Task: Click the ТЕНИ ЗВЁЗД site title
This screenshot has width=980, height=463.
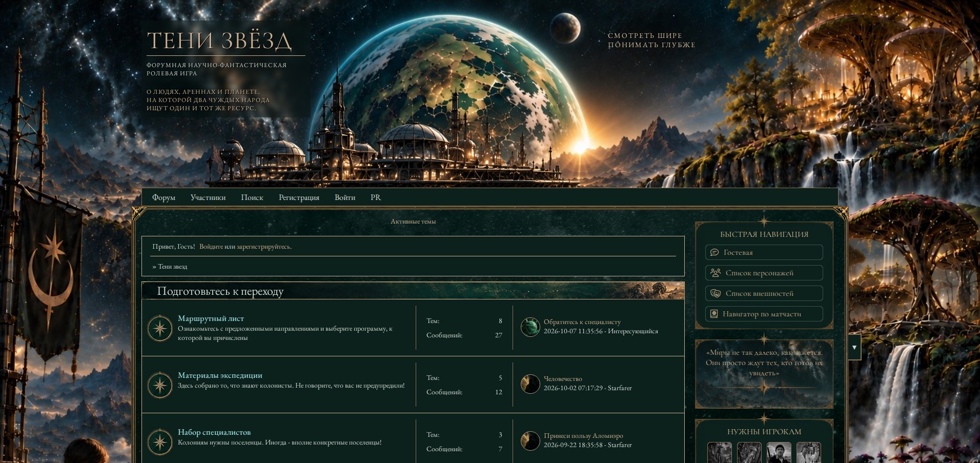Action: pyautogui.click(x=219, y=41)
